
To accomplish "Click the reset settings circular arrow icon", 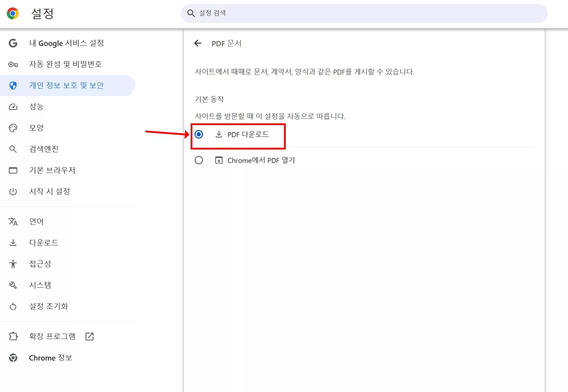I will click(x=13, y=306).
